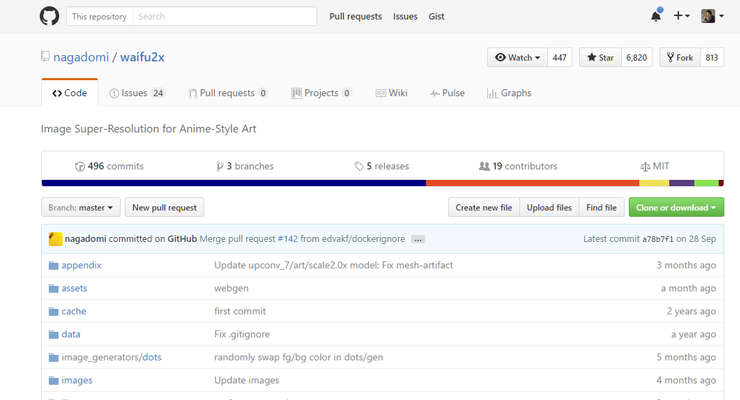Open the Clone or download dropdown
This screenshot has height=400, width=740.
(676, 207)
